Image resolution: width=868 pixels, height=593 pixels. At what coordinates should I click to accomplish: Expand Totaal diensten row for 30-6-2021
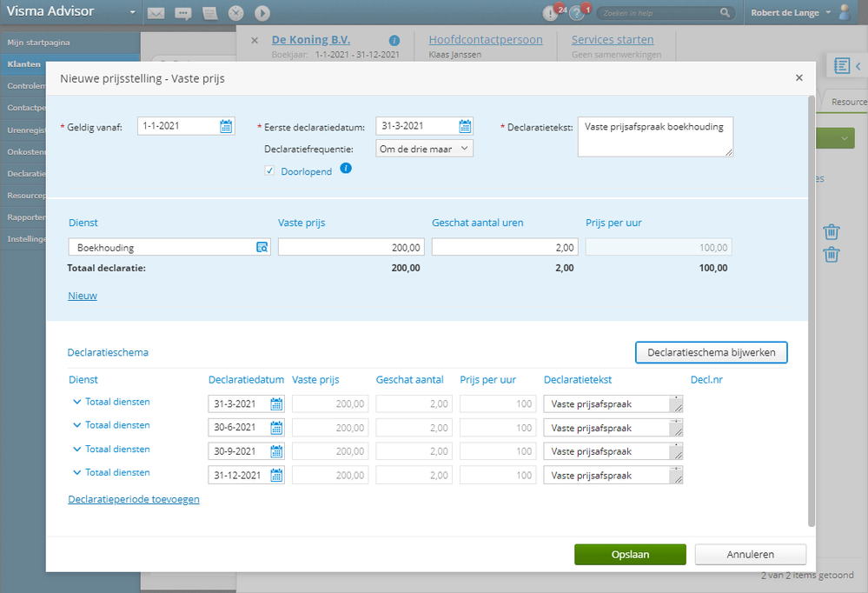pyautogui.click(x=77, y=425)
